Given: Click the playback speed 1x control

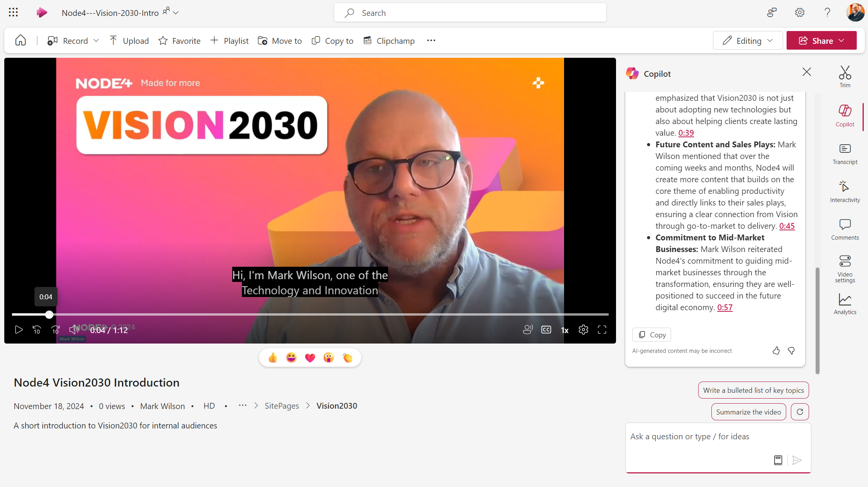Looking at the screenshot, I should (x=564, y=330).
